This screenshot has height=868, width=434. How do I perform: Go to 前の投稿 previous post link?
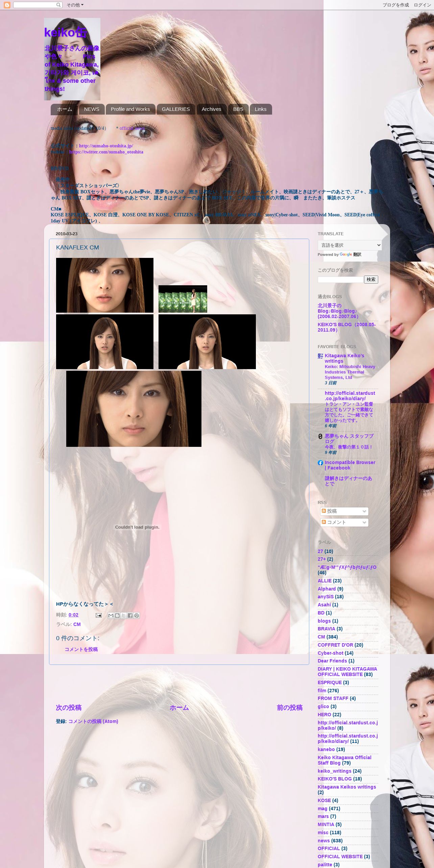289,707
